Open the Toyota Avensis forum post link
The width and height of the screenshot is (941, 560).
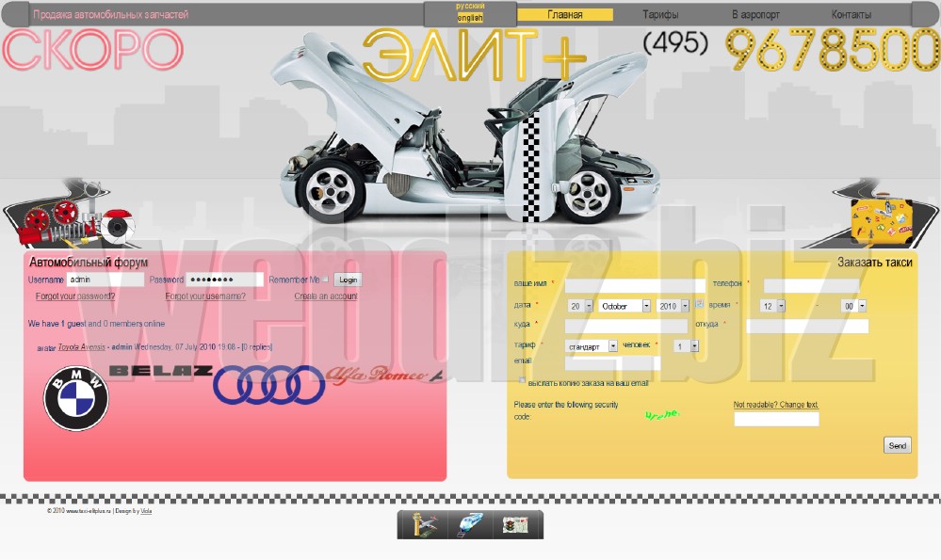[x=82, y=347]
